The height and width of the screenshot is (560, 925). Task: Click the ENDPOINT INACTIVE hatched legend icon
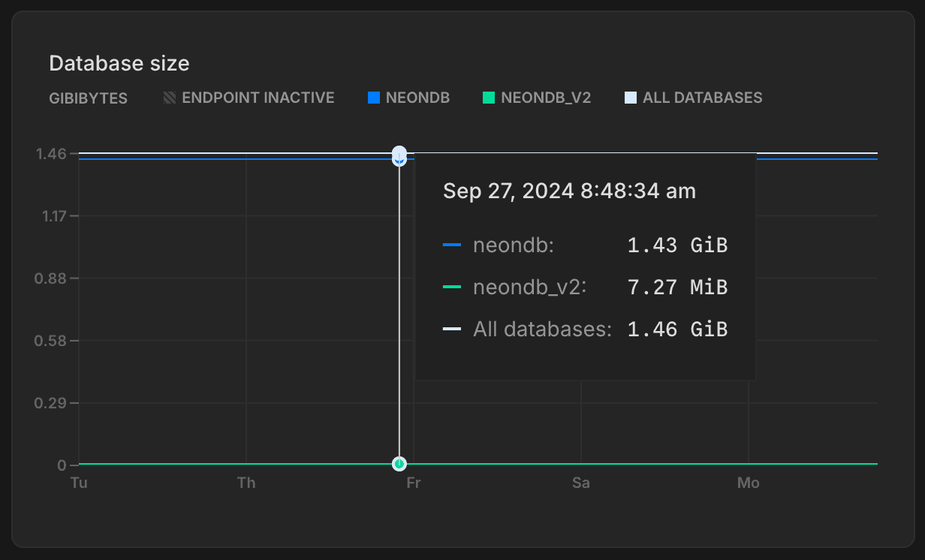(168, 98)
